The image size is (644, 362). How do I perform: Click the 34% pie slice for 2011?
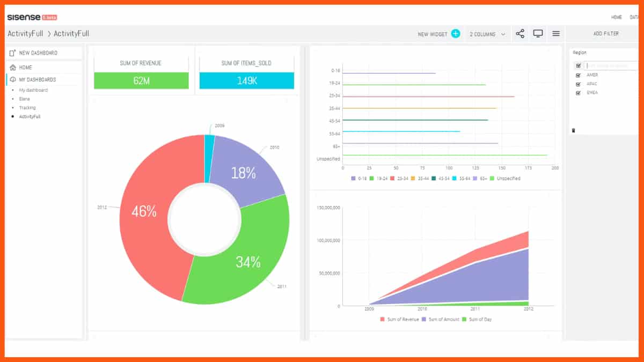click(248, 262)
